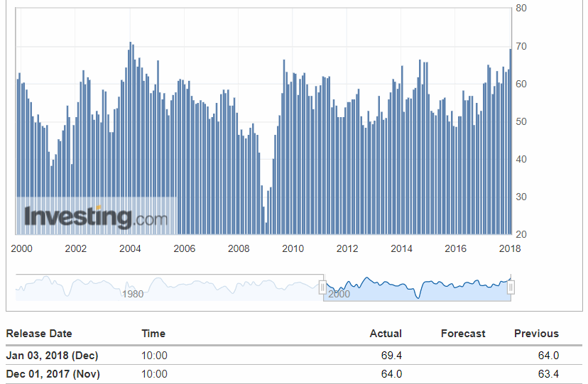Select the final bar at 2018

coord(510,142)
